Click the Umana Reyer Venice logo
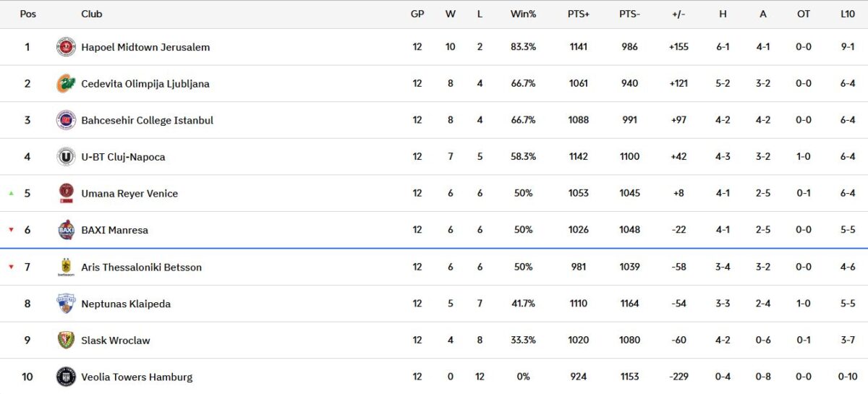 click(x=66, y=193)
